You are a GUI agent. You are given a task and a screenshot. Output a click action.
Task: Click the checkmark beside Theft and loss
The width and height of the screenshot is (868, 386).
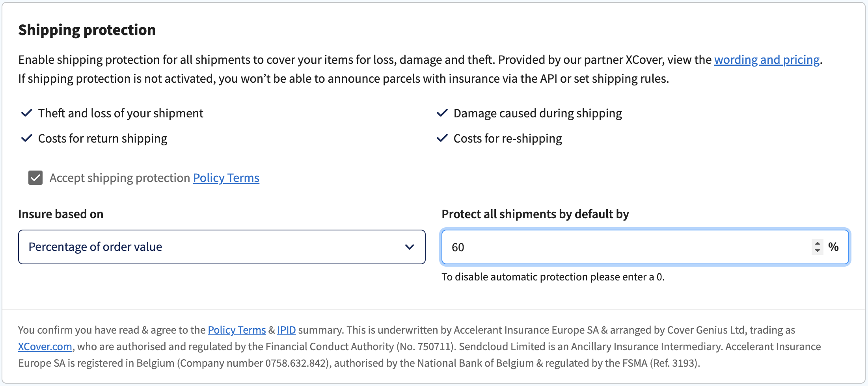26,113
